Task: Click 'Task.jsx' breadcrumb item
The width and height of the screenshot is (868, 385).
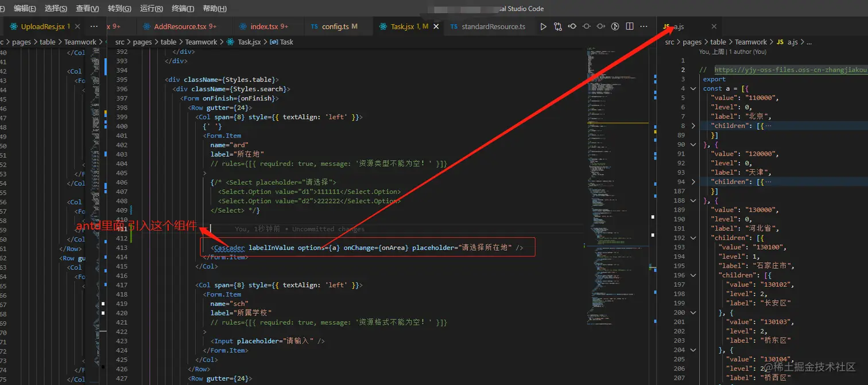Action: tap(249, 42)
